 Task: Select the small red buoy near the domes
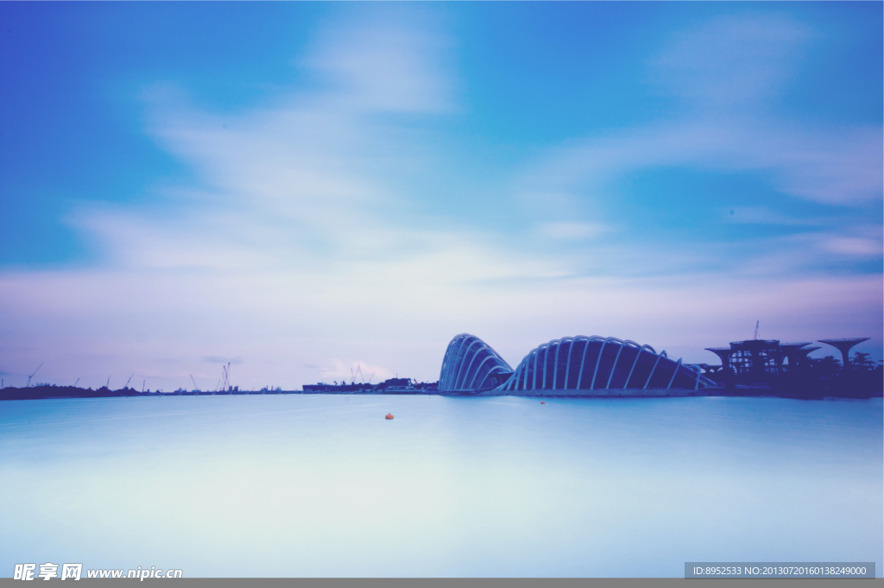tap(542, 402)
